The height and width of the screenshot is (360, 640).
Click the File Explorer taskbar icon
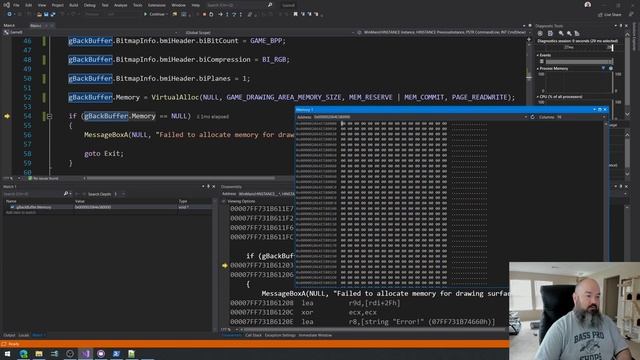(39, 353)
